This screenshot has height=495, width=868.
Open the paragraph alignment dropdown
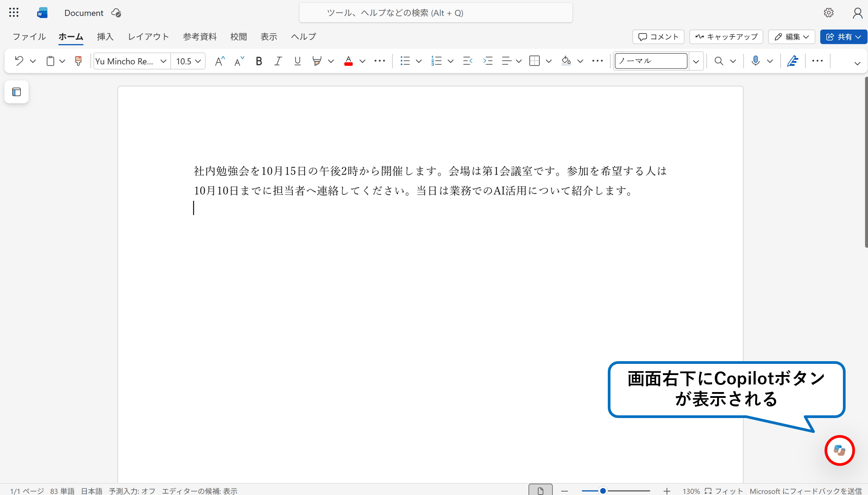(x=519, y=61)
